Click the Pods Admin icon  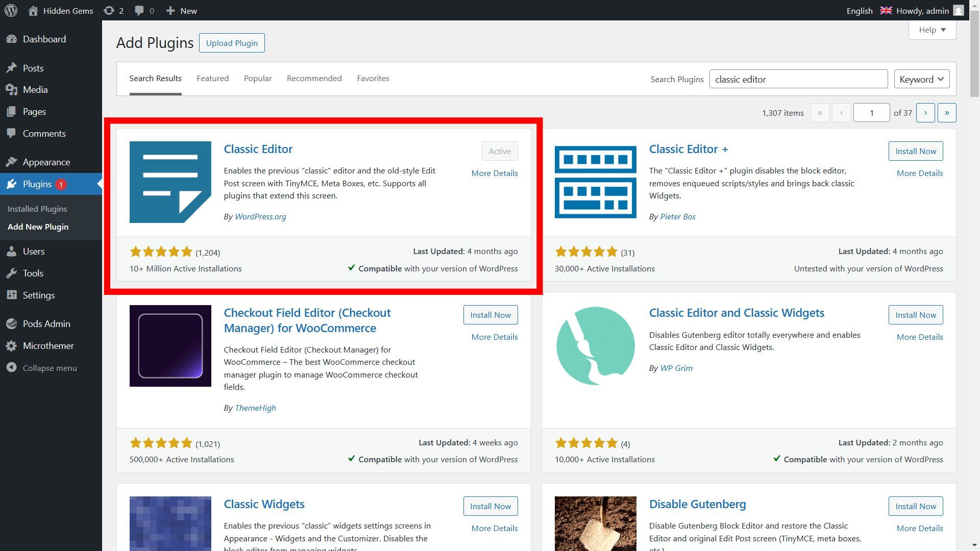pyautogui.click(x=11, y=324)
